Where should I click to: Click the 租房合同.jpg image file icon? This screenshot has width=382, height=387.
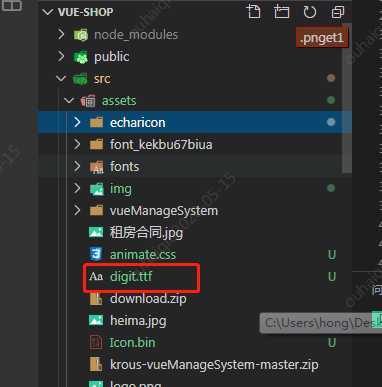tap(96, 232)
